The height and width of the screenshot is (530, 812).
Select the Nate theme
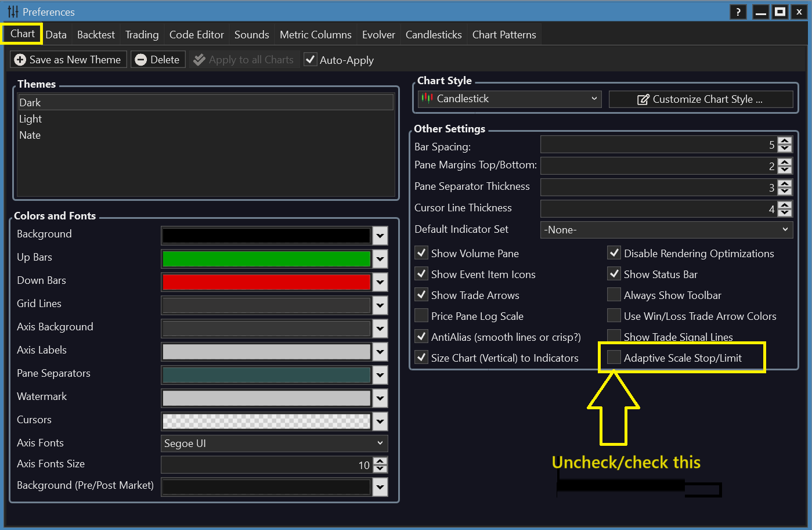[30, 135]
